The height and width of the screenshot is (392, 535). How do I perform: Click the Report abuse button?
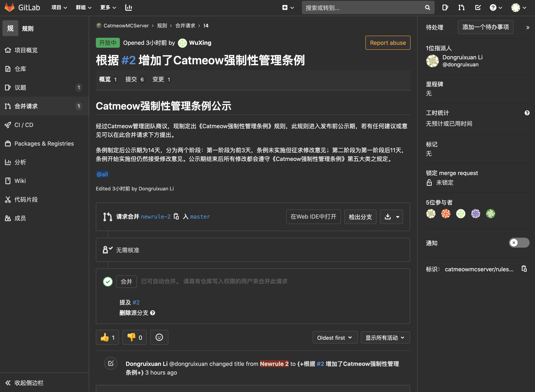(x=388, y=43)
